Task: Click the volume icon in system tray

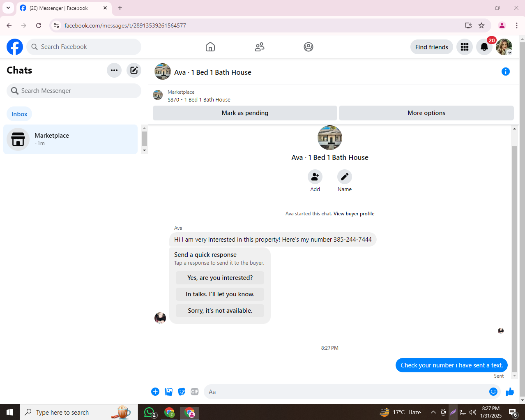Action: click(473, 412)
